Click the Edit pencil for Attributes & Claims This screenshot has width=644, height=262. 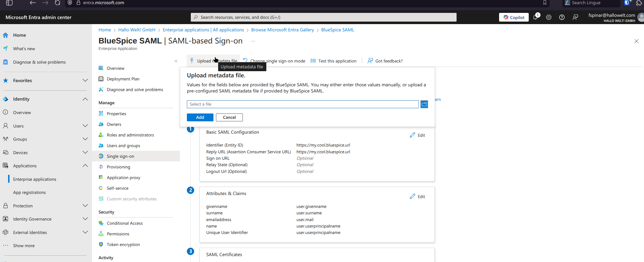417,196
